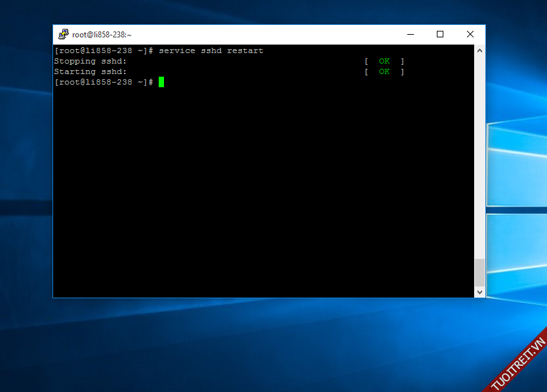The height and width of the screenshot is (392, 547).
Task: Click the first [root@li858-238 ~]# prompt
Action: coord(104,50)
